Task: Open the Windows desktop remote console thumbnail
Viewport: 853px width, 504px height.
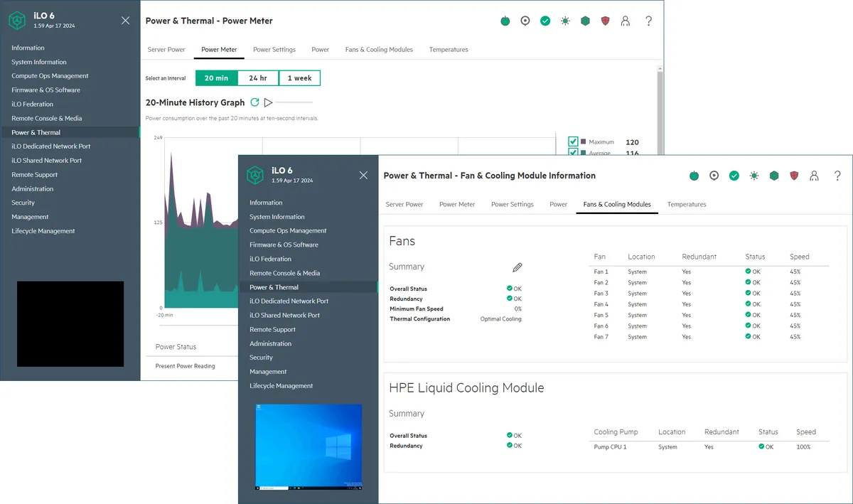Action: coord(309,447)
